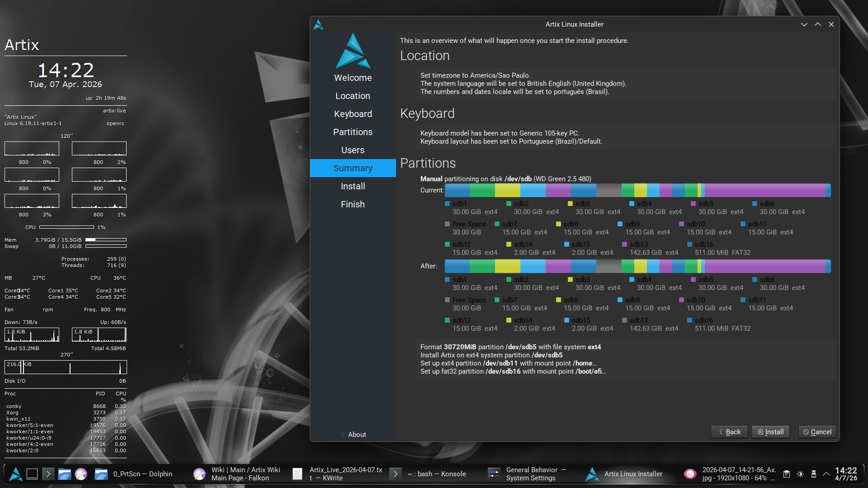
Task: Switch to the jpg image viewer task
Action: [730, 474]
